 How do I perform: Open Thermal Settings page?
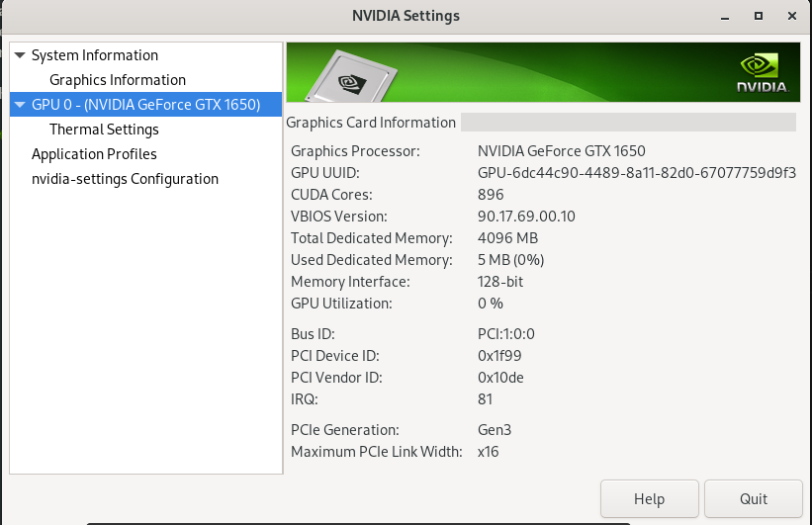click(x=104, y=130)
